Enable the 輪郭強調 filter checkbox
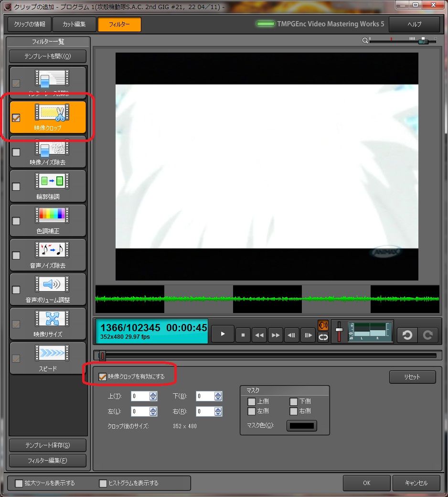The width and height of the screenshot is (448, 497). point(16,186)
